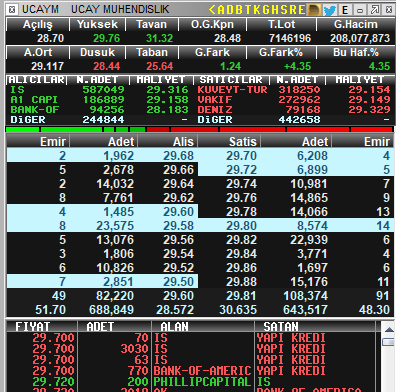Screen dimensions: 396x392
Task: Click trade row with PHILLIPCAPITAL buyer
Action: [191, 382]
